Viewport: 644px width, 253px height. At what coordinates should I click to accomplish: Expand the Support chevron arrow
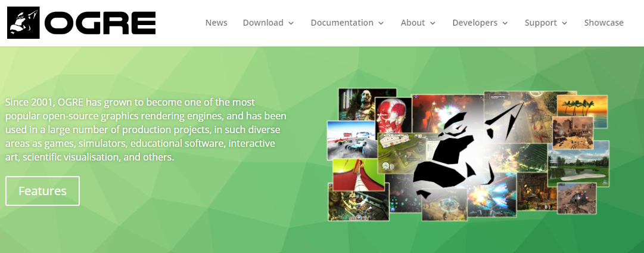(564, 23)
